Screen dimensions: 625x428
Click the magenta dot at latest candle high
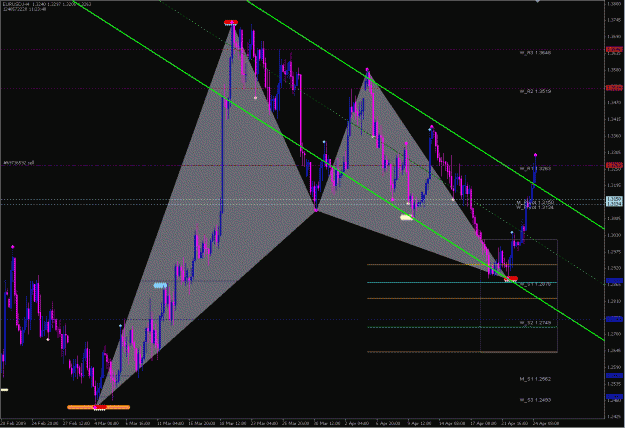(x=535, y=155)
